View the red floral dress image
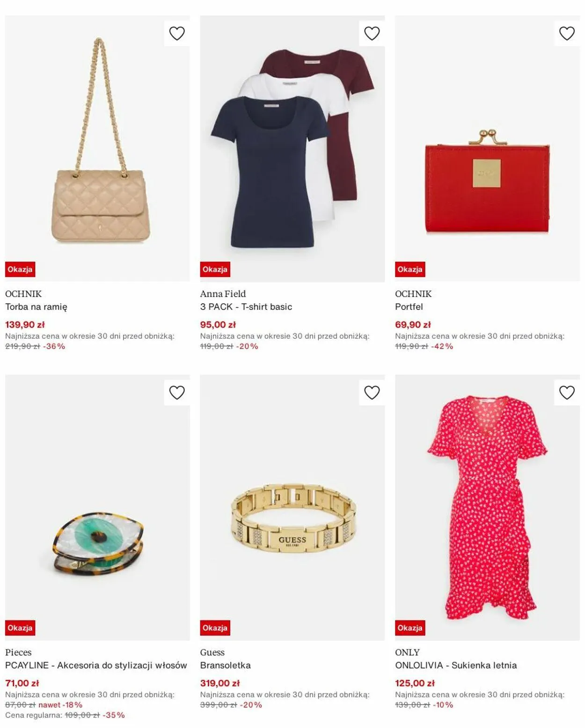 pos(487,507)
